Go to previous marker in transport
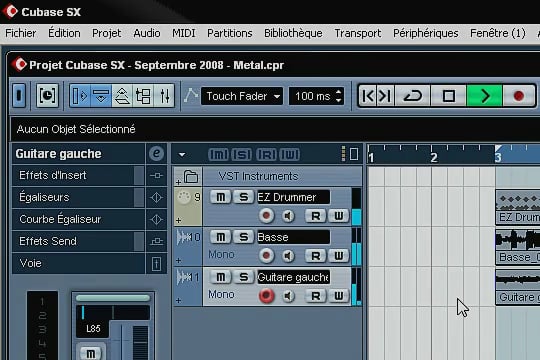540x360 pixels. (368, 96)
